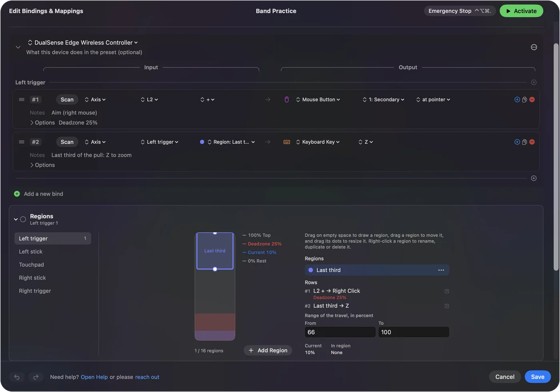Jump to row #2 Last third Z
Image resolution: width=560 pixels, height=392 pixels.
(447, 306)
